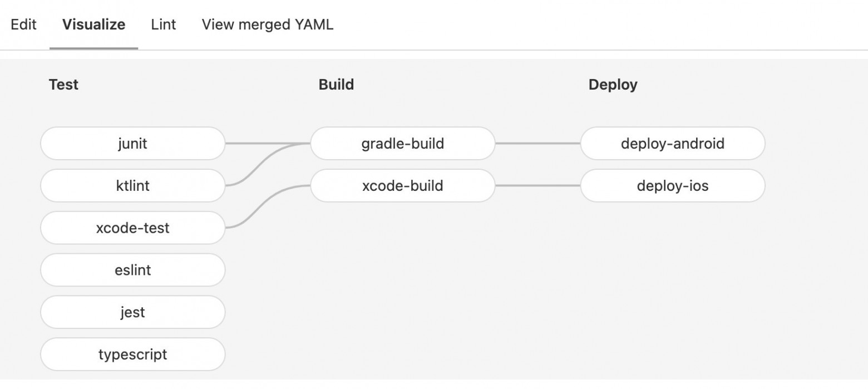Viewport: 868px width, 389px height.
Task: Select the ktlint job pill
Action: click(x=132, y=186)
